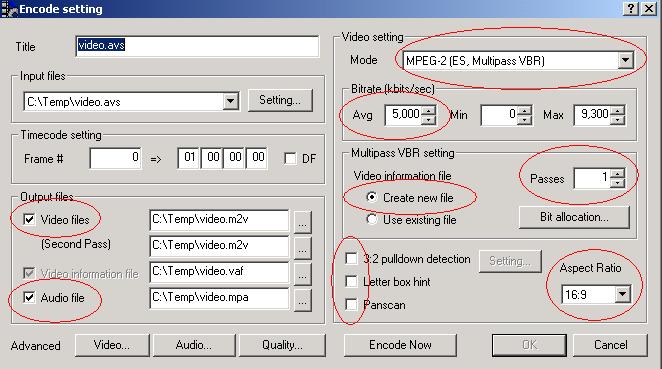Click the grayed Video information file checkbox
Viewport: 662px width, 369px height.
[29, 273]
